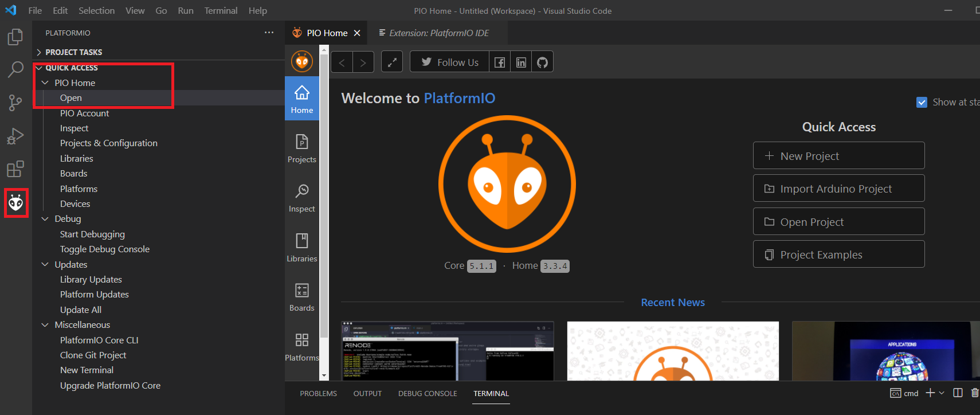Image resolution: width=980 pixels, height=415 pixels.
Task: Select Update All tree item
Action: [80, 310]
